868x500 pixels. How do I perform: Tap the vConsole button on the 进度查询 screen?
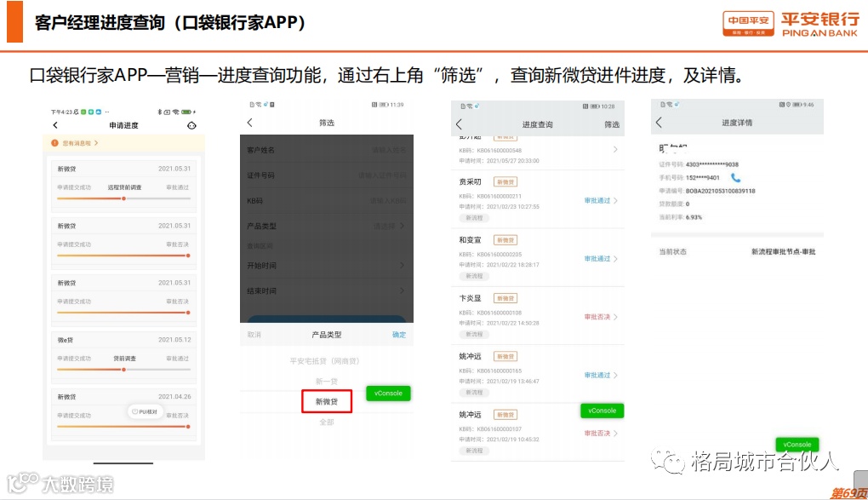coord(602,411)
